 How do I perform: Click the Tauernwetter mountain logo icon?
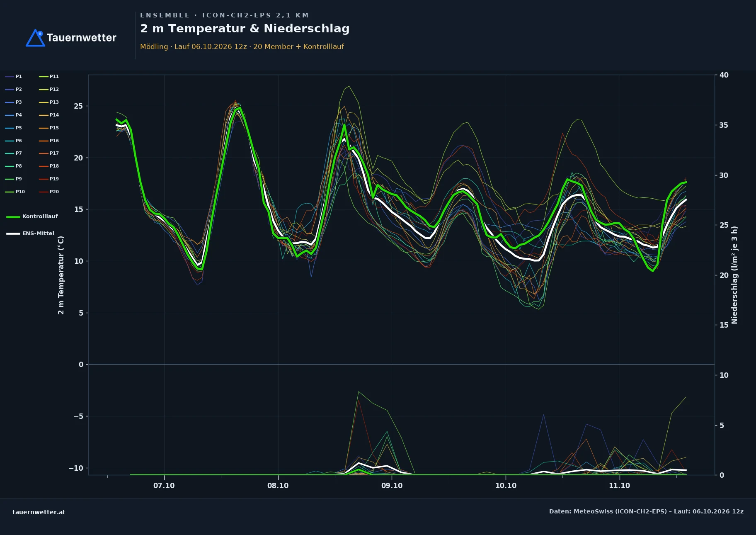pyautogui.click(x=35, y=38)
